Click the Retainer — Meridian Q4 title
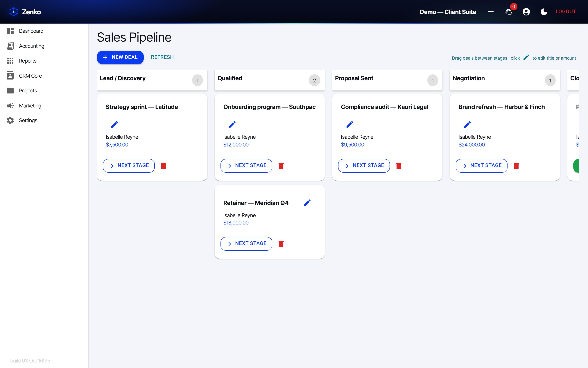 (256, 203)
